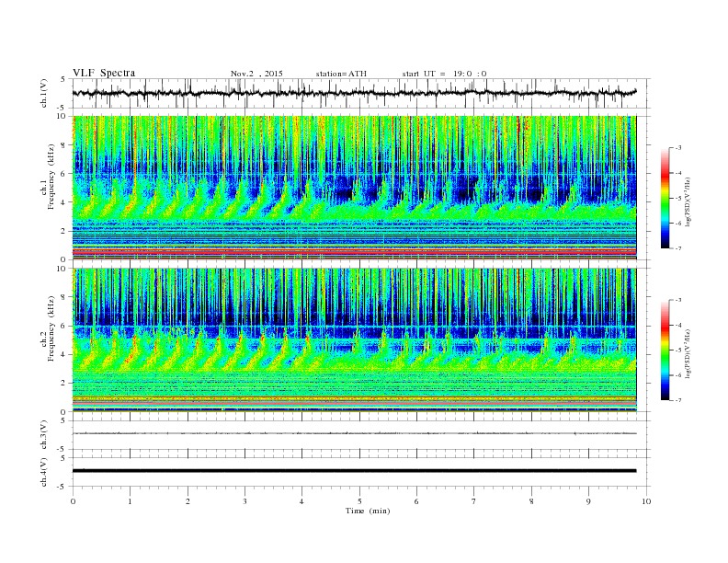Image resolution: width=728 pixels, height=563 pixels.
Task: Select the "start UT = 19:0 :0" text
Action: [x=444, y=74]
